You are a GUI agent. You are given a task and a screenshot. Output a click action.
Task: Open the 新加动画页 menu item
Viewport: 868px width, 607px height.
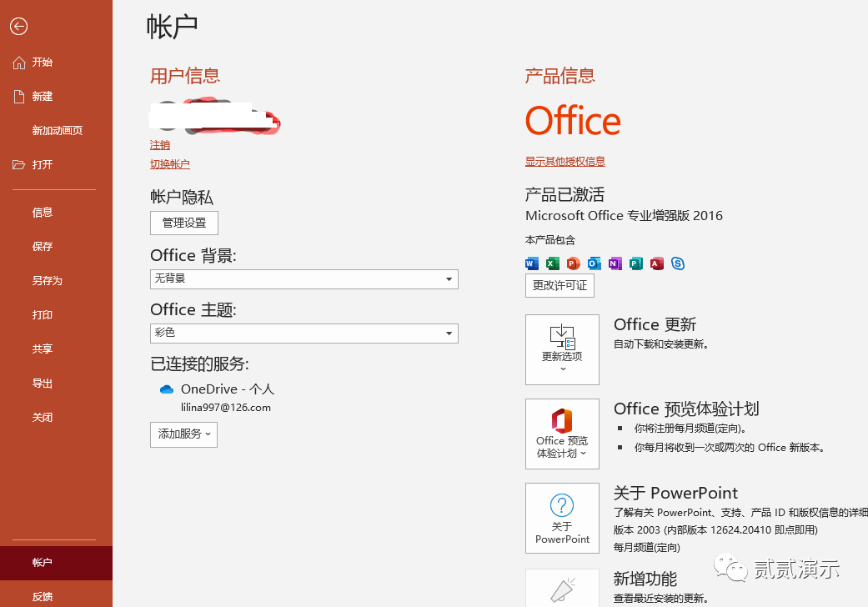coord(57,131)
